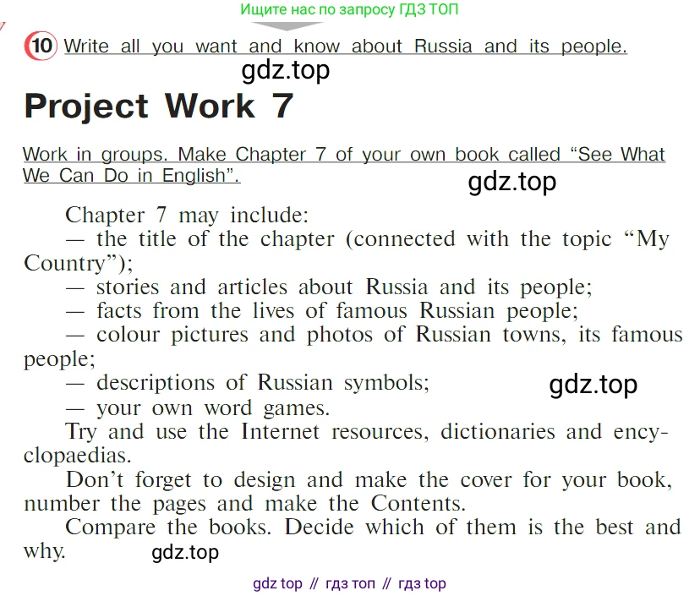Click the line 'Don't forget to design and make the cover for your book,'
This screenshot has height=596, width=700.
[369, 480]
